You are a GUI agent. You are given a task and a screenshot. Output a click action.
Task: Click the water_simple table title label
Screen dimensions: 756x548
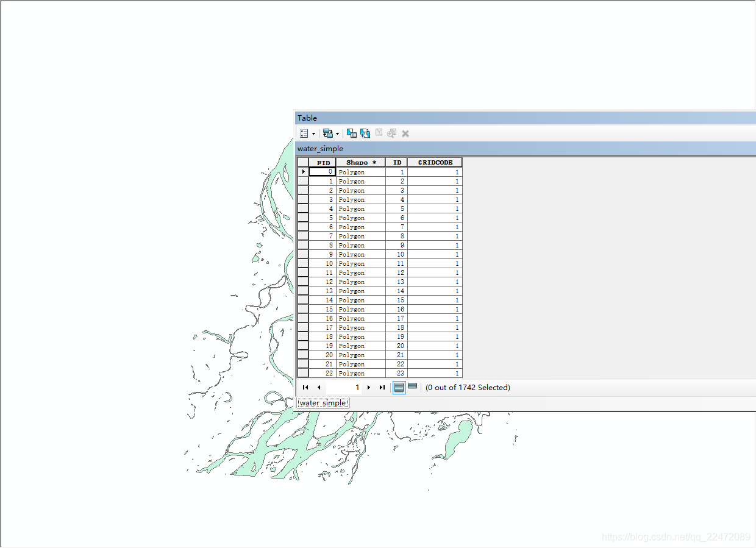point(320,148)
